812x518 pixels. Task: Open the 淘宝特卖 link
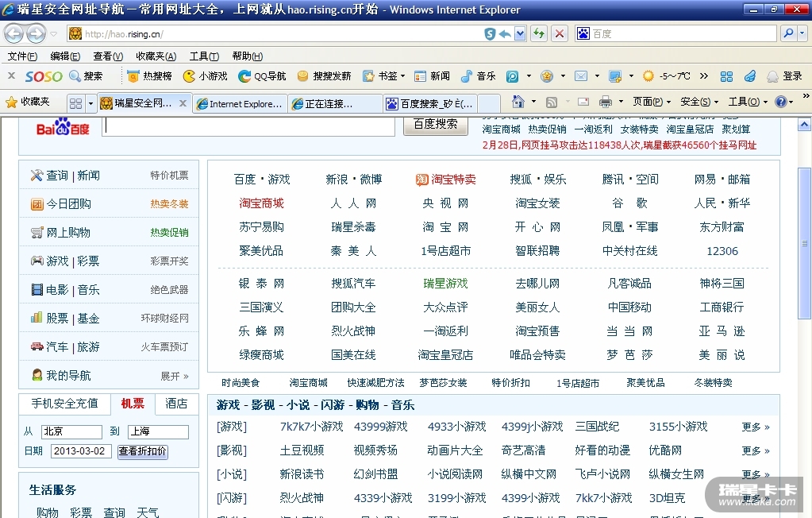coord(446,180)
